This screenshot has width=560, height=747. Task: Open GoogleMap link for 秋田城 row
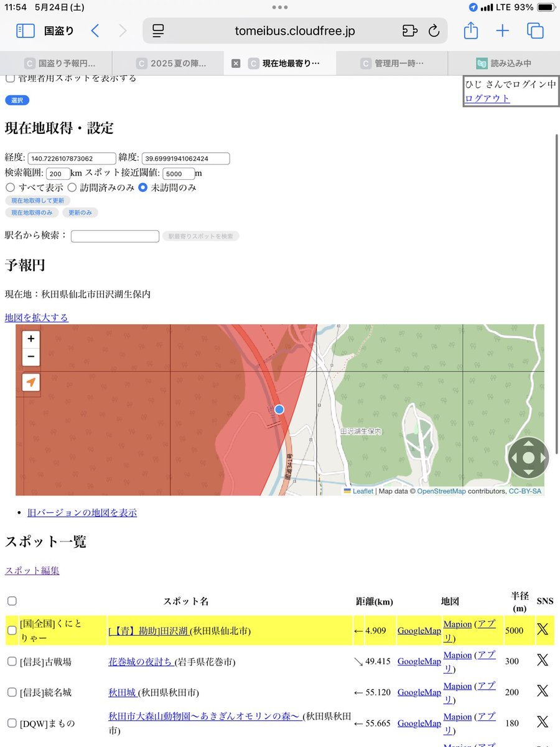[419, 692]
